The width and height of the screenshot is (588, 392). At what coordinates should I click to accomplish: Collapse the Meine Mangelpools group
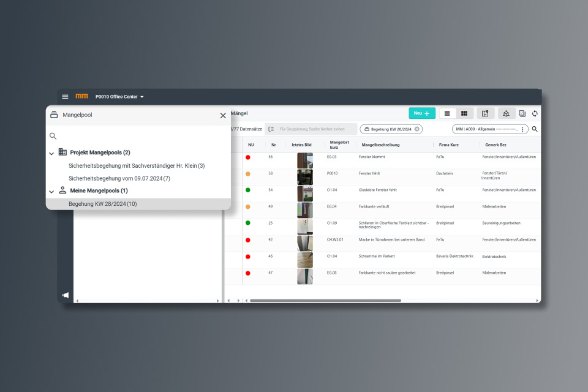(52, 191)
